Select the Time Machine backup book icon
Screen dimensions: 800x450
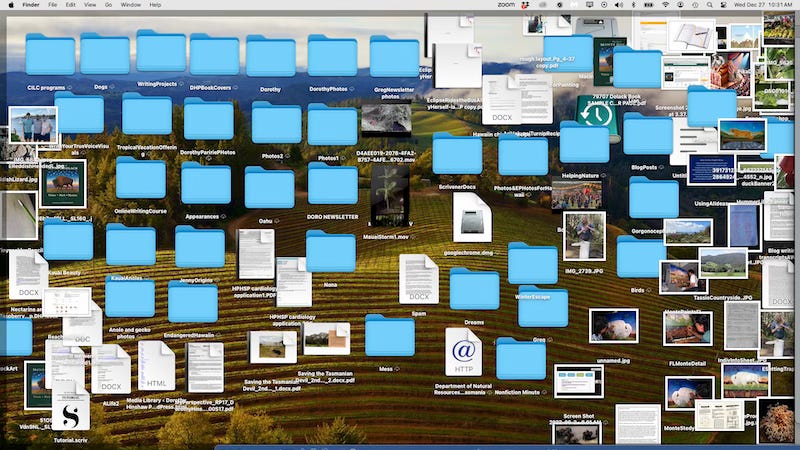[597, 119]
